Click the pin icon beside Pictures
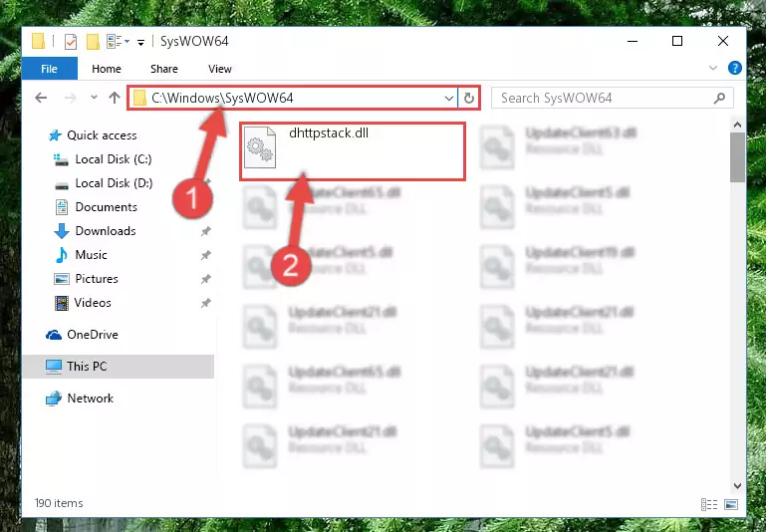Viewport: 766px width, 532px height. (x=206, y=279)
